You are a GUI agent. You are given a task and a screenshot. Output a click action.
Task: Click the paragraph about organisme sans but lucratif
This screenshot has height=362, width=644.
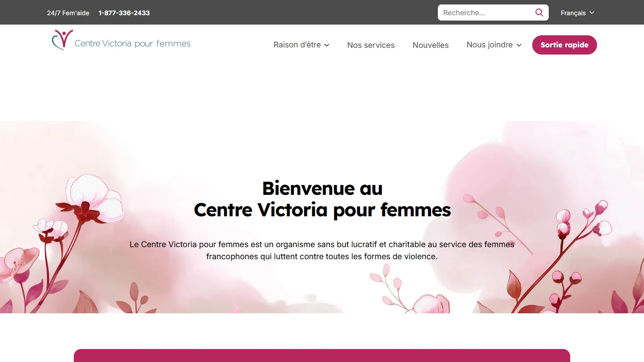[322, 250]
